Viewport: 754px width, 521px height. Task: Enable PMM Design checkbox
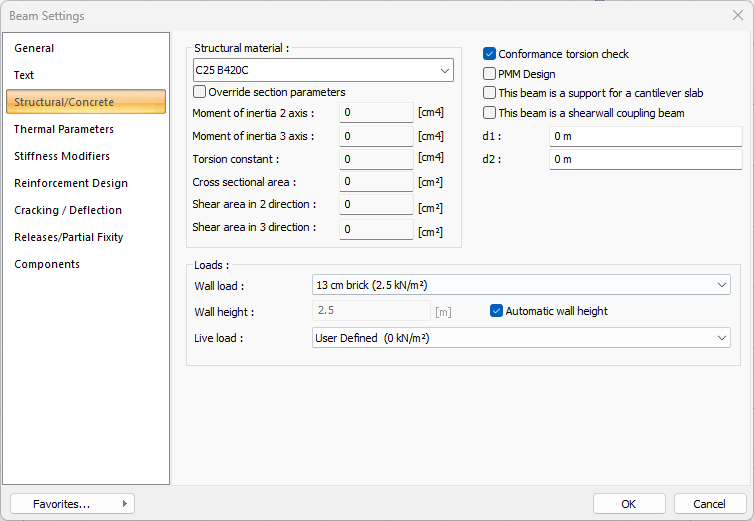pyautogui.click(x=490, y=74)
